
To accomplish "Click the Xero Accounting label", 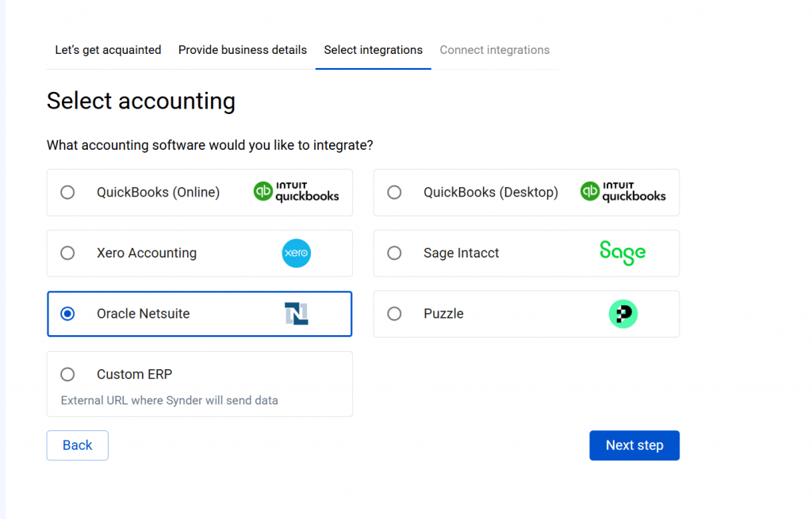I will [147, 253].
